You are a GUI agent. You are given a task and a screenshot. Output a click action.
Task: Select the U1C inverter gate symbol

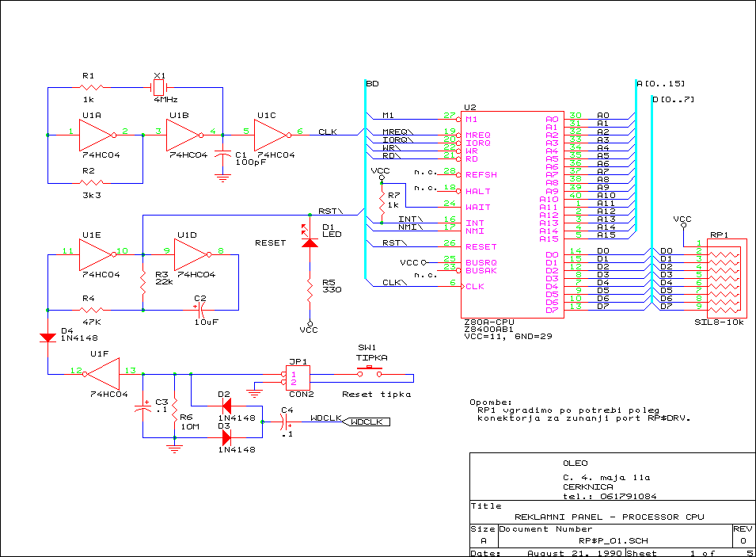click(x=273, y=135)
